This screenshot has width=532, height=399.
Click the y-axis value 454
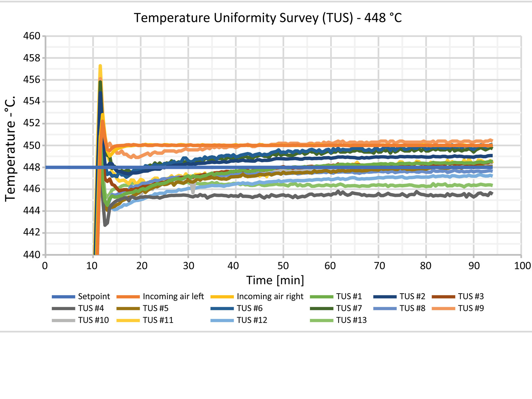click(32, 101)
